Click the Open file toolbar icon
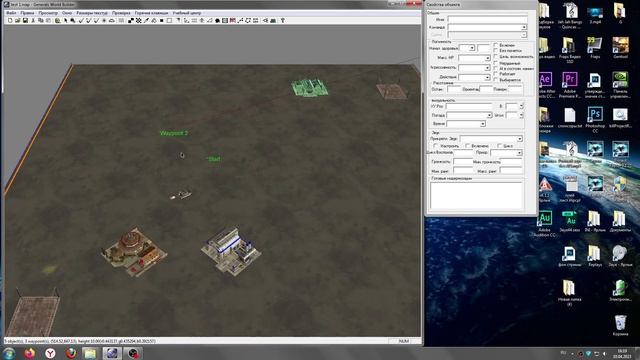 pos(18,20)
